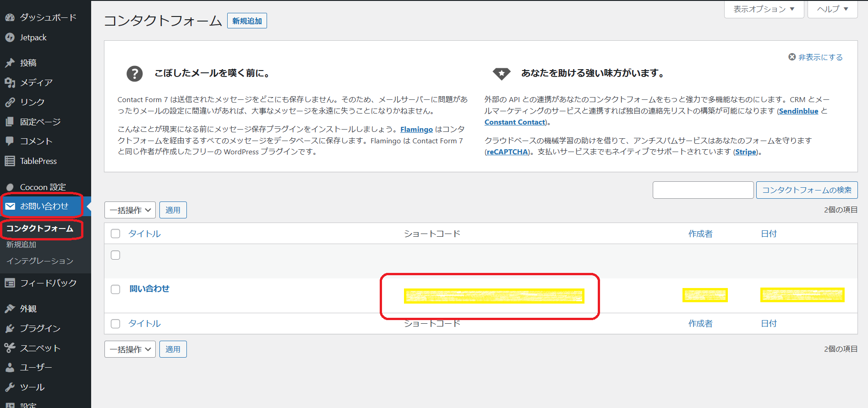Click the 新規追加 button beside page title
868x408 pixels.
[247, 21]
